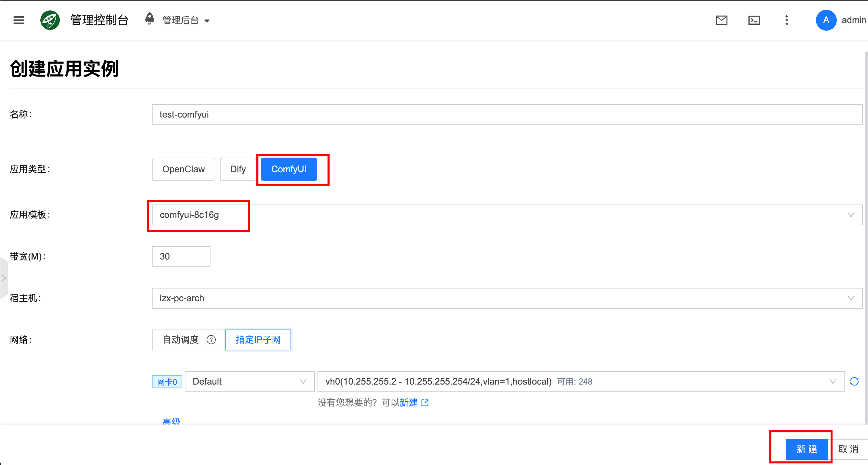
Task: Click the green console logo icon
Action: pos(50,20)
